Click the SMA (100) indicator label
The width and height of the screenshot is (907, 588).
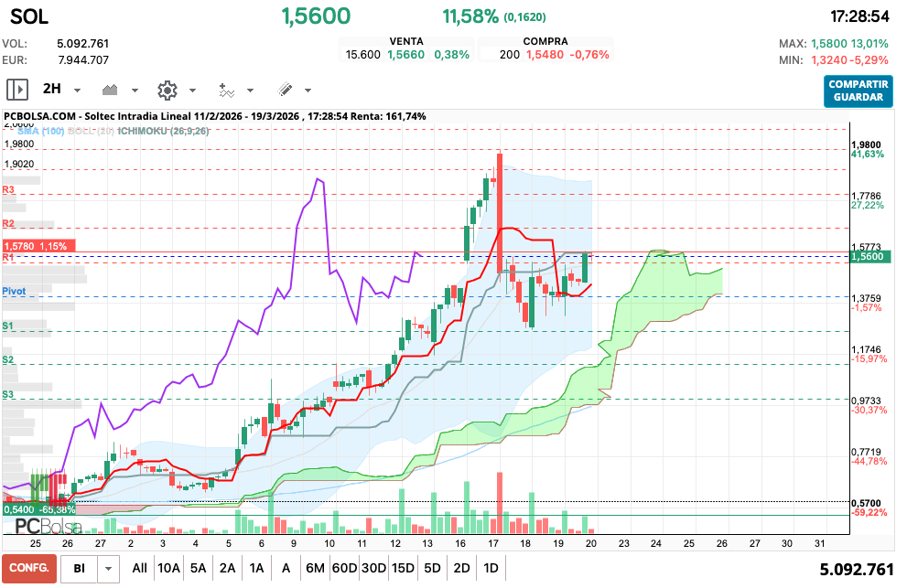[x=40, y=132]
